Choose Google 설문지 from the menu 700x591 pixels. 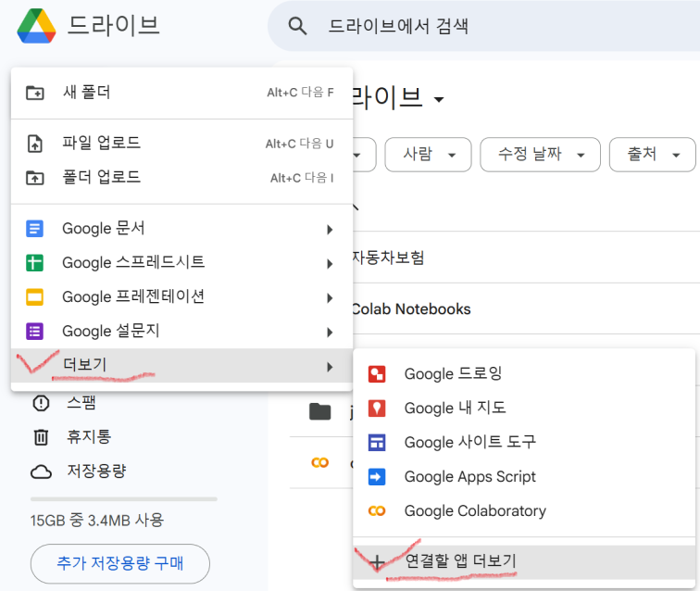click(x=181, y=332)
